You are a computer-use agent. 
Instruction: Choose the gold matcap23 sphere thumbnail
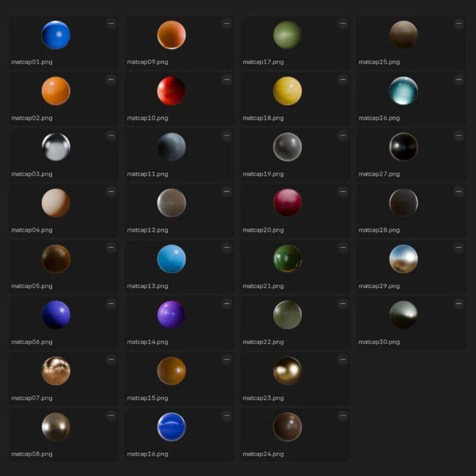click(x=288, y=371)
